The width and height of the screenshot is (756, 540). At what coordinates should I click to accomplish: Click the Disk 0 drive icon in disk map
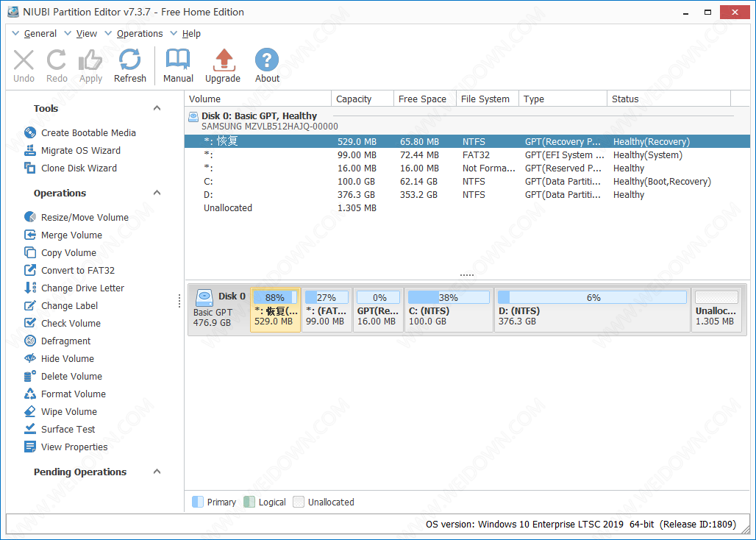(x=204, y=297)
